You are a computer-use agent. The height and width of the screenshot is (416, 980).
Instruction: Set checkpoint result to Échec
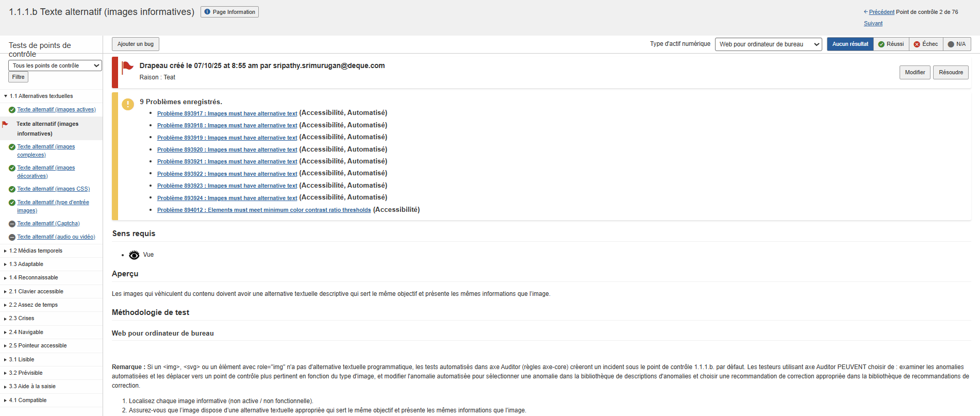click(926, 44)
